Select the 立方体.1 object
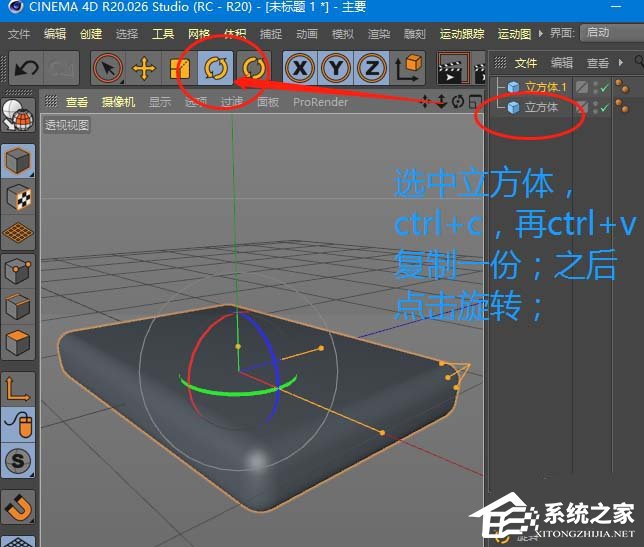Image resolution: width=644 pixels, height=547 pixels. [545, 87]
